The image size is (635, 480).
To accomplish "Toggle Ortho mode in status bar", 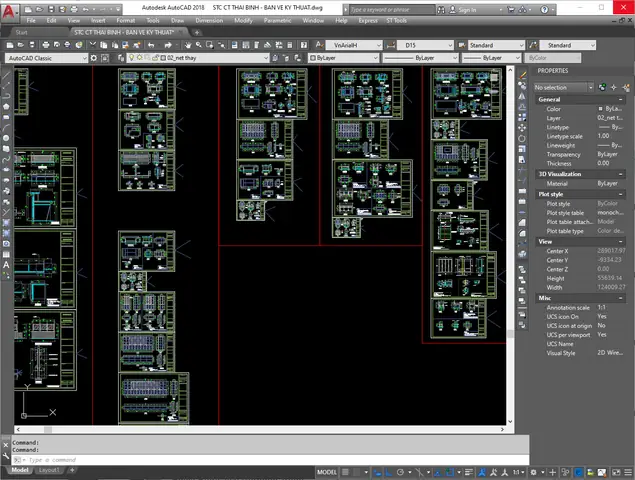I will [389, 472].
